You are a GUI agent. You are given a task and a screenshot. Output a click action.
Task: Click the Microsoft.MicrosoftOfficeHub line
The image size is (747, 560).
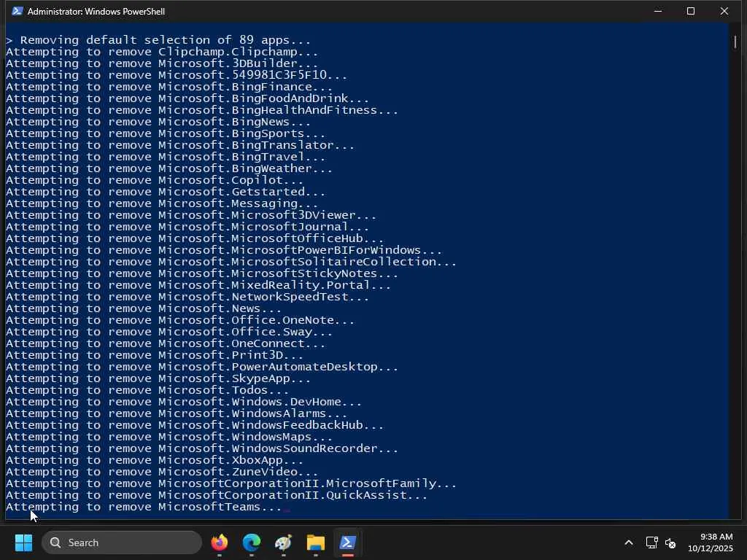[195, 238]
